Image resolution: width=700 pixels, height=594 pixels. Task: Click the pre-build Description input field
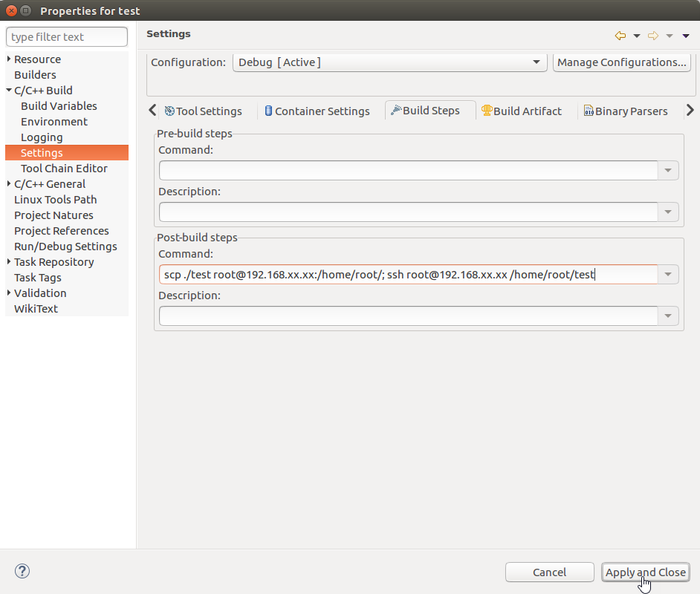coord(409,212)
